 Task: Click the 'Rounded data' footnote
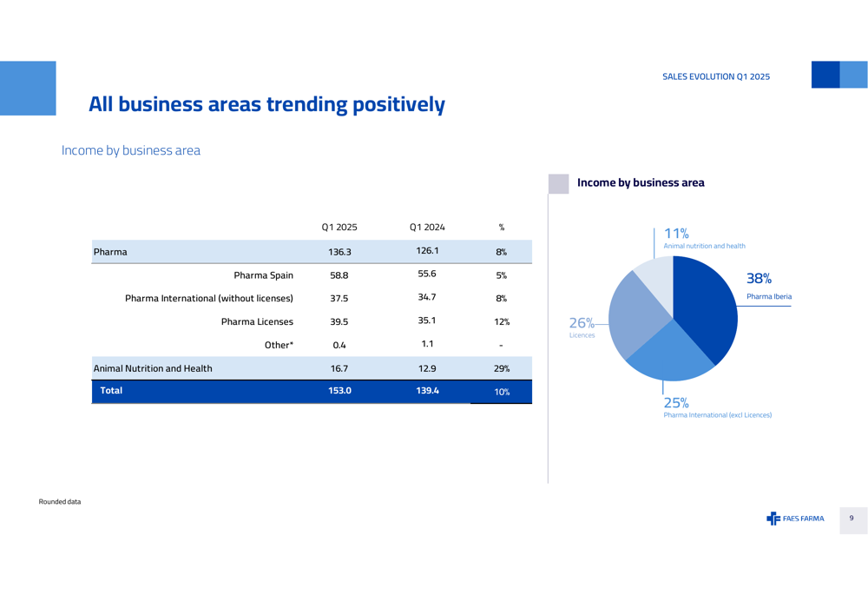(60, 502)
